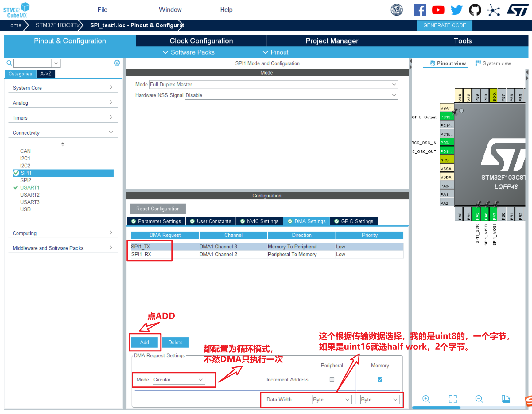Image resolution: width=532 pixels, height=414 pixels.
Task: Click the GENERATE CODE button
Action: (x=445, y=25)
